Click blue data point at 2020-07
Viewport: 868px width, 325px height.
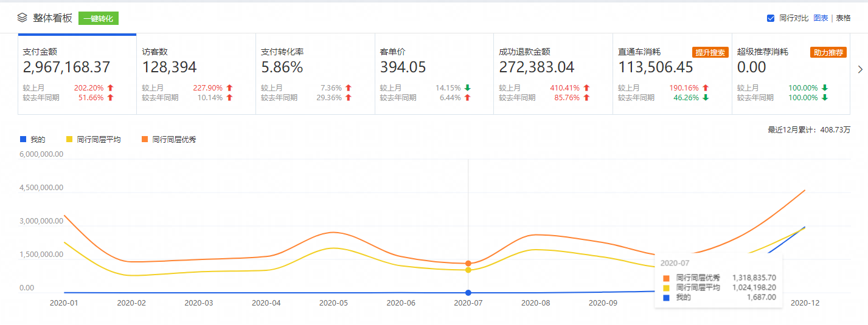[468, 293]
